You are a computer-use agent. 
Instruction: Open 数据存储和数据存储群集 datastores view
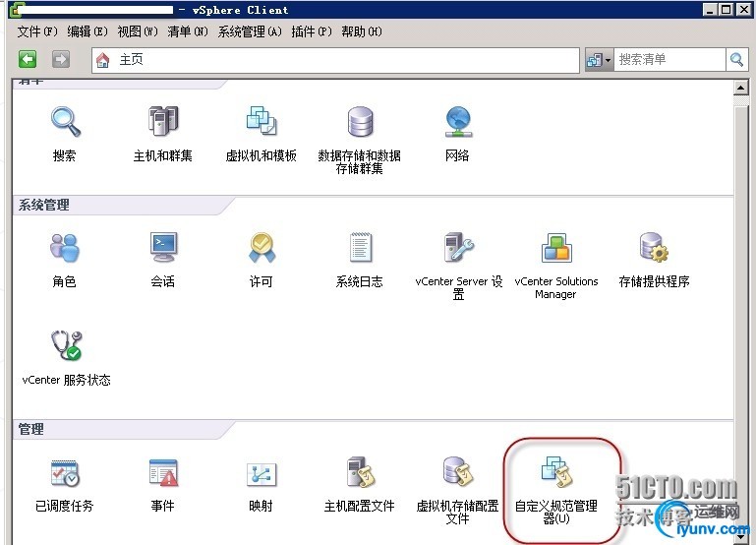tap(360, 122)
